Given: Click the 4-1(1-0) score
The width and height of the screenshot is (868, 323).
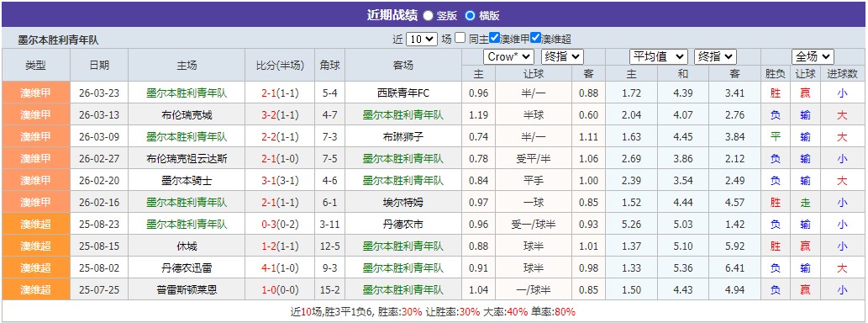Looking at the screenshot, I should click(280, 268).
